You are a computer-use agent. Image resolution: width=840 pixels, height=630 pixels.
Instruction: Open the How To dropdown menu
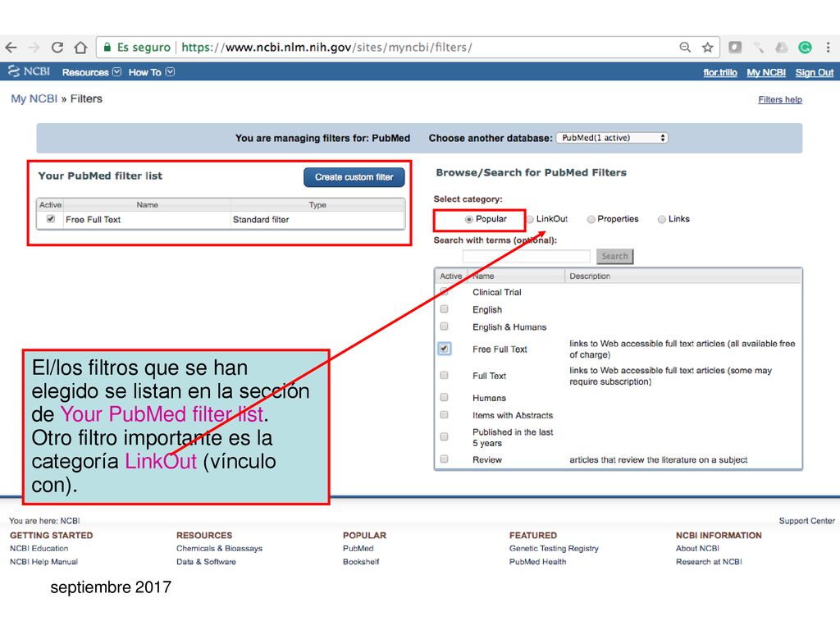[151, 72]
